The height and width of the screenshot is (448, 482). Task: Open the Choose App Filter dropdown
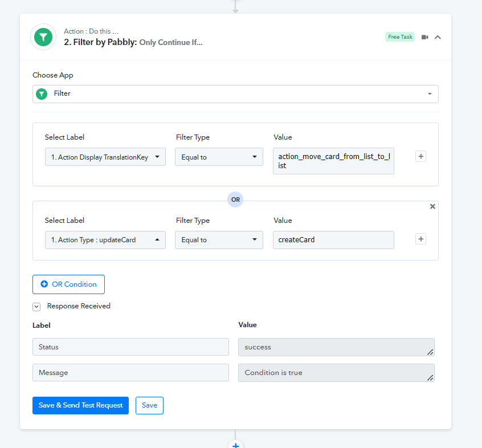(235, 94)
